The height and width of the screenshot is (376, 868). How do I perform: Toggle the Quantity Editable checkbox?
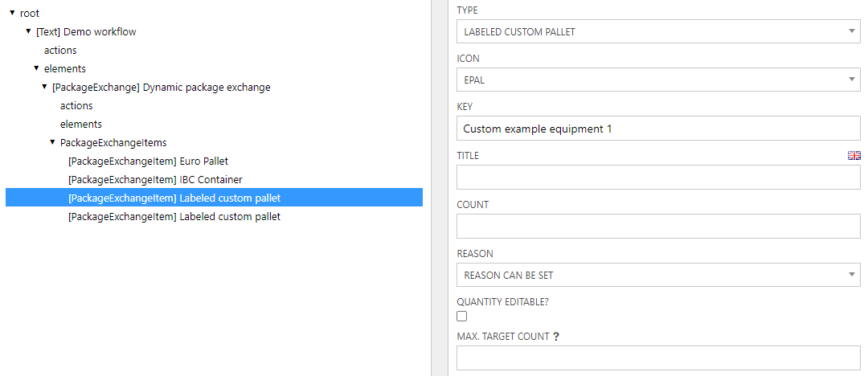pyautogui.click(x=462, y=317)
